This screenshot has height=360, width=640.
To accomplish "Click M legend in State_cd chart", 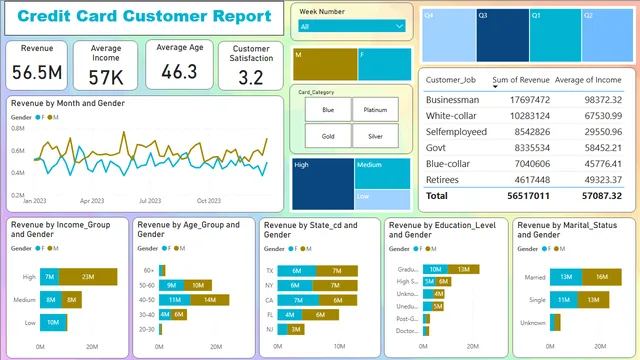I will (x=306, y=249).
